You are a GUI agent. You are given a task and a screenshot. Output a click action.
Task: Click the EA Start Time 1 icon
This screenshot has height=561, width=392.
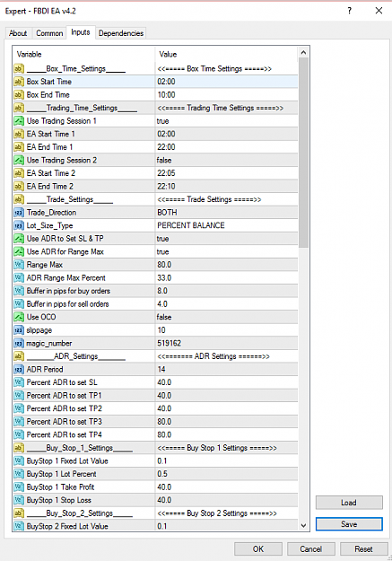coord(19,134)
